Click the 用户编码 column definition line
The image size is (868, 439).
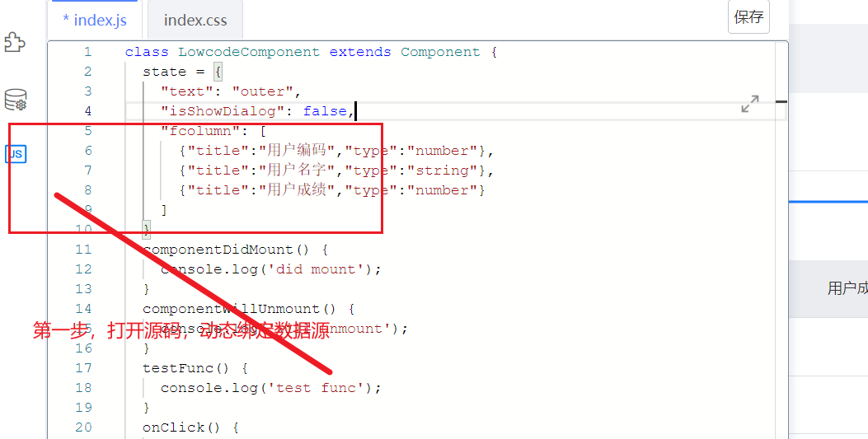(336, 151)
